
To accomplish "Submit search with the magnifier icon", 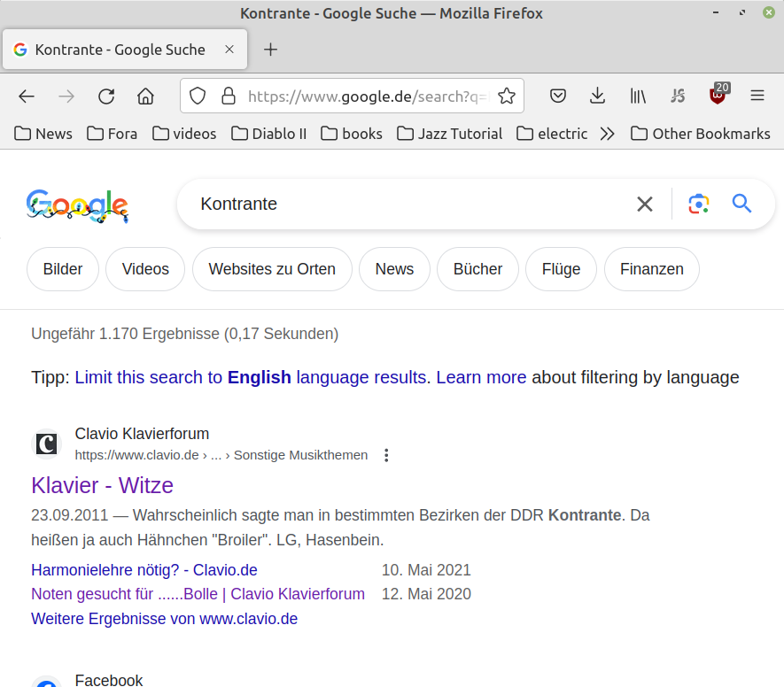I will (742, 204).
